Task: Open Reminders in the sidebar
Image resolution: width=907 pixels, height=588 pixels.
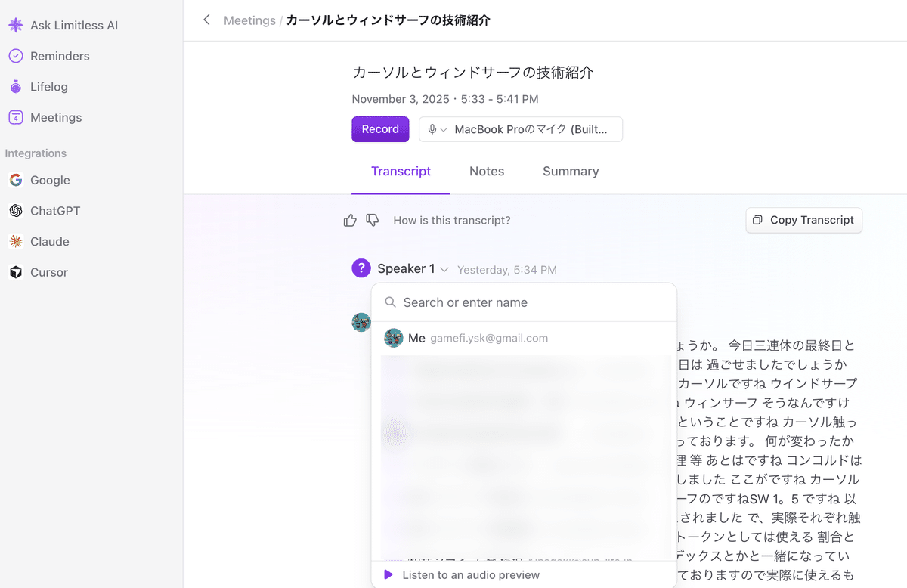Action: coord(60,56)
